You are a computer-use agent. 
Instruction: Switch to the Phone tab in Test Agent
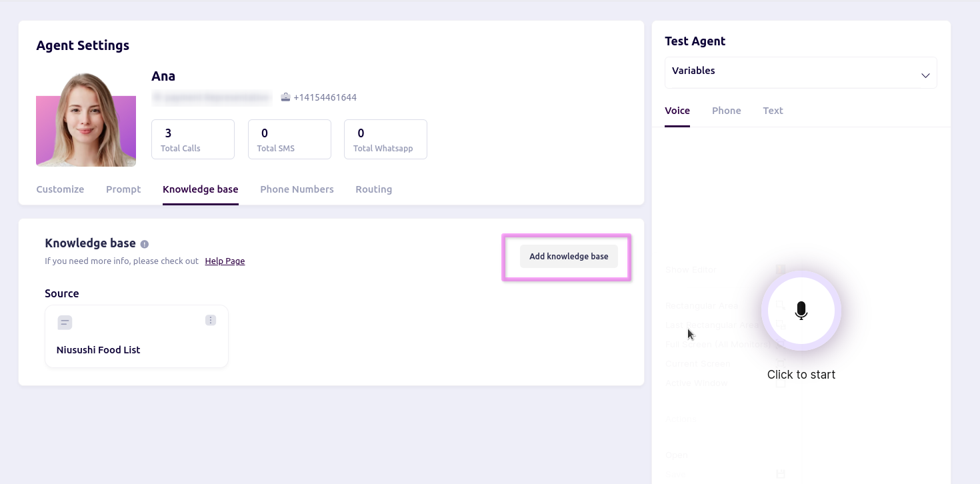click(x=727, y=111)
